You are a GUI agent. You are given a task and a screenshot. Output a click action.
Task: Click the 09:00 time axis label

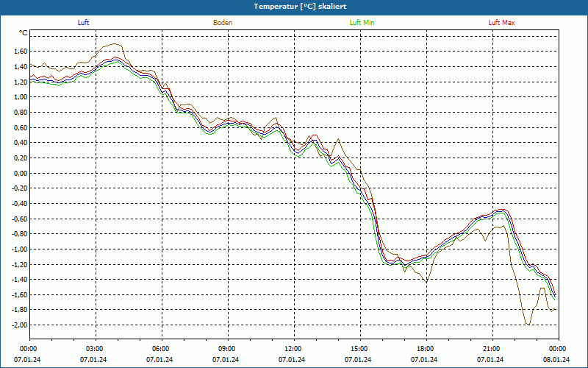228,349
